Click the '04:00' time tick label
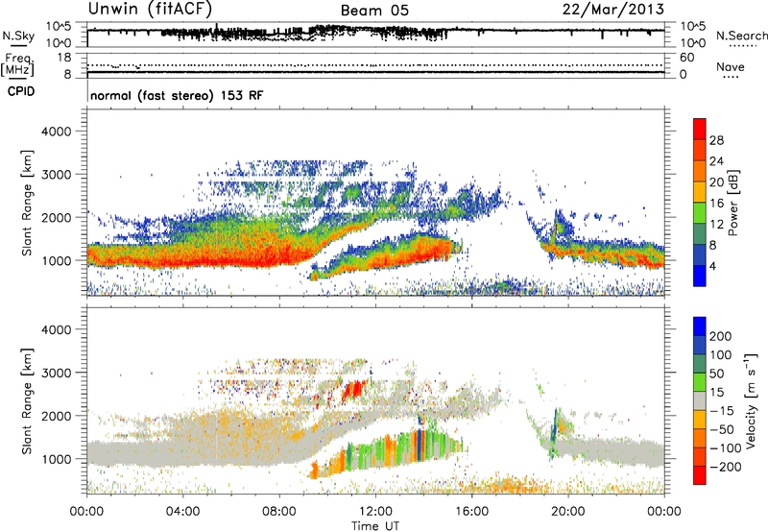Image resolution: width=768 pixels, height=532 pixels. [183, 512]
